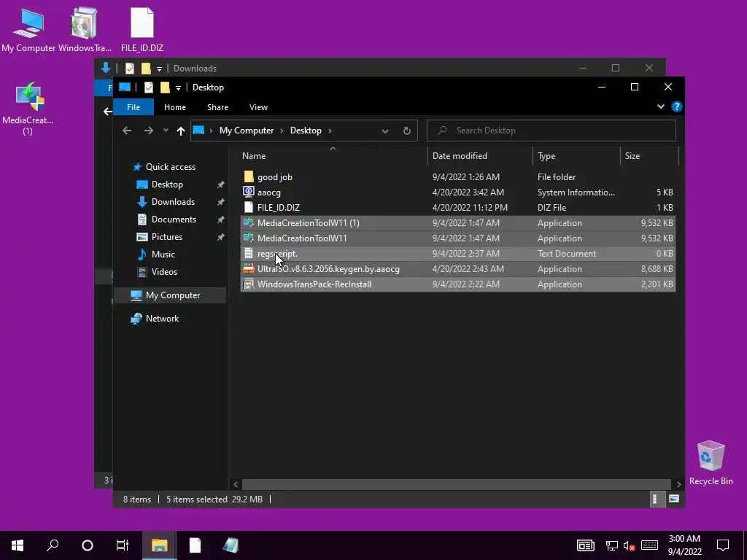Open touch keyboard tray icon
This screenshot has height=560, width=747.
(x=649, y=545)
